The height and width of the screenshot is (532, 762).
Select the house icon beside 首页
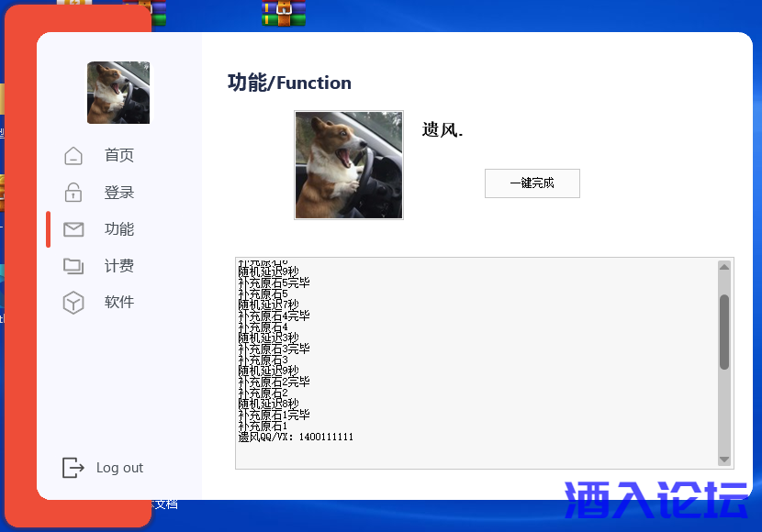(73, 155)
